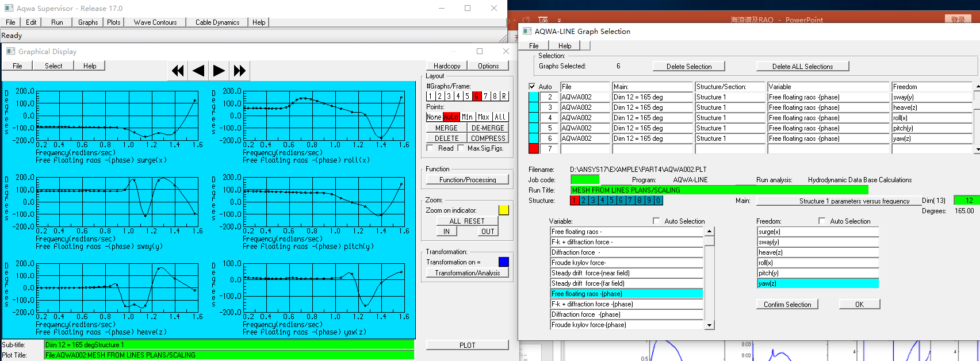This screenshot has height=361, width=980.
Task: Advance to next graph frame arrow
Action: tap(219, 71)
